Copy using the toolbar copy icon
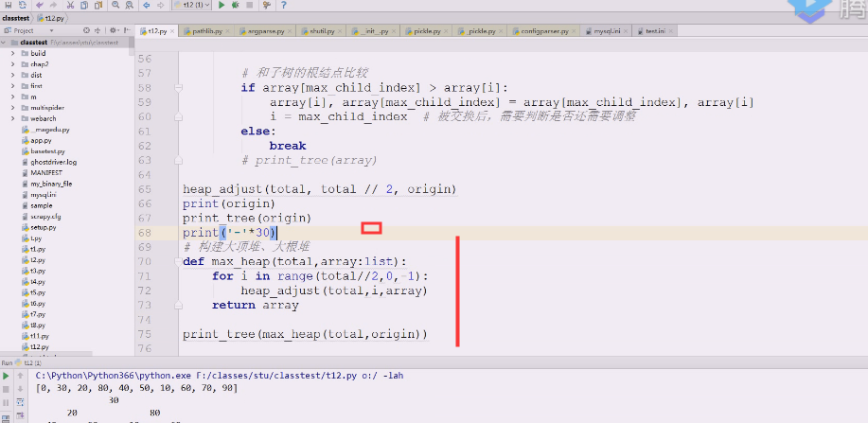This screenshot has width=868, height=423. (84, 5)
